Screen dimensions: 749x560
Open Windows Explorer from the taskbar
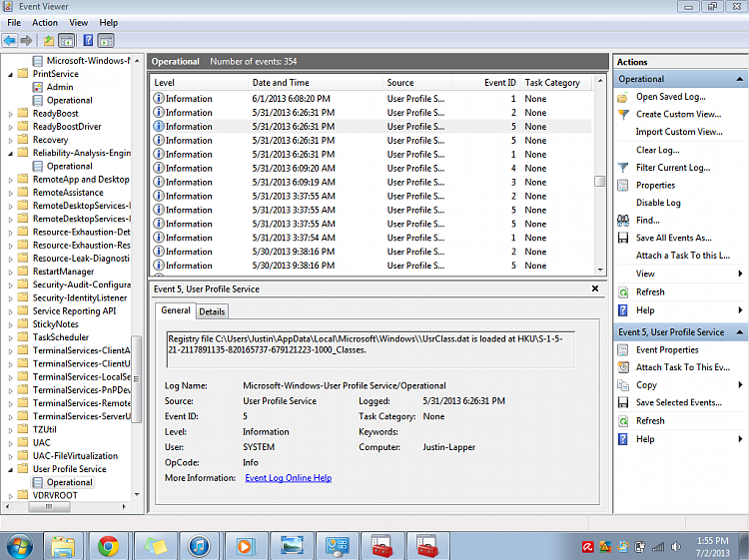(63, 546)
